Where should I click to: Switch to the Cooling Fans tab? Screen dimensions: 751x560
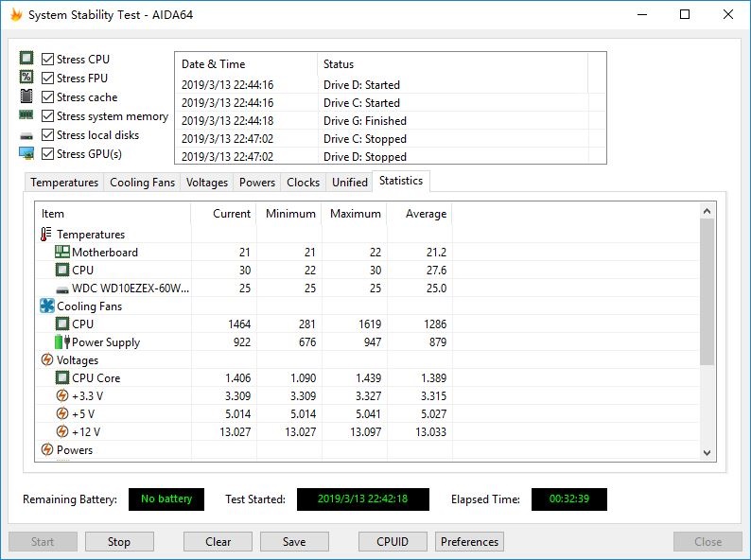[x=142, y=183]
